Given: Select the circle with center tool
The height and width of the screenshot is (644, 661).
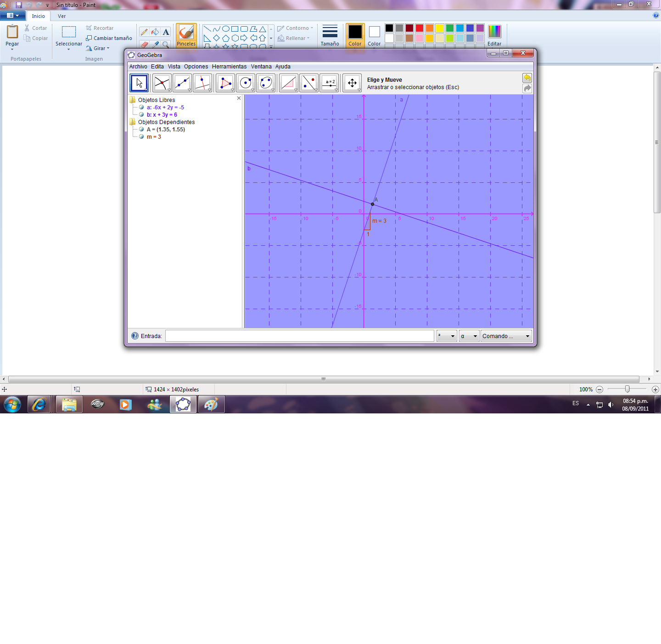Looking at the screenshot, I should [246, 83].
